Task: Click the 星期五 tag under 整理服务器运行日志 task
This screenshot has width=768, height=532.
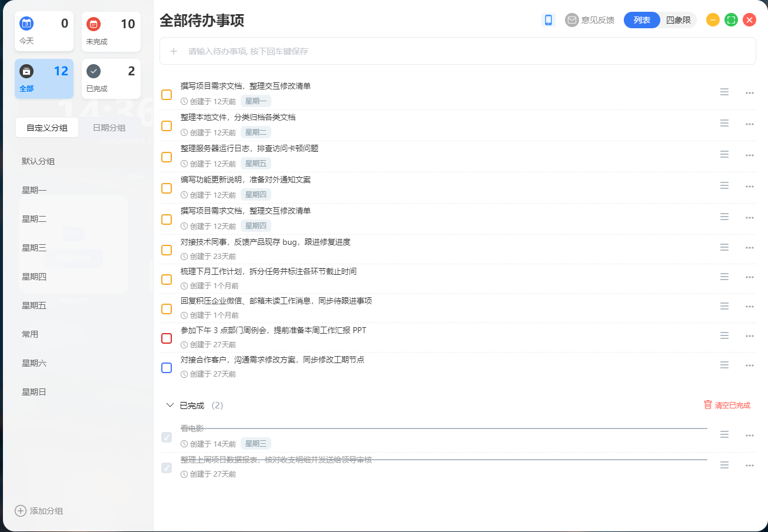Action: tap(256, 164)
